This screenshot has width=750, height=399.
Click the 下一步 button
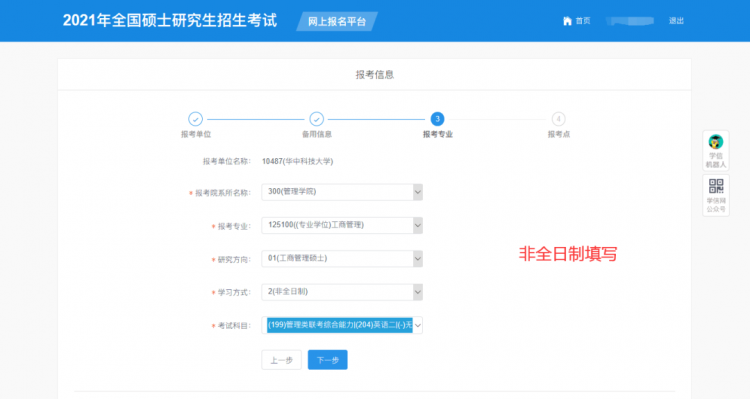[328, 360]
